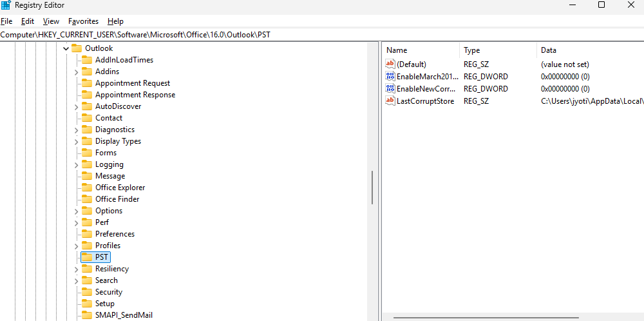The width and height of the screenshot is (644, 321).
Task: Expand the AutoDiscover key
Action: (x=77, y=107)
